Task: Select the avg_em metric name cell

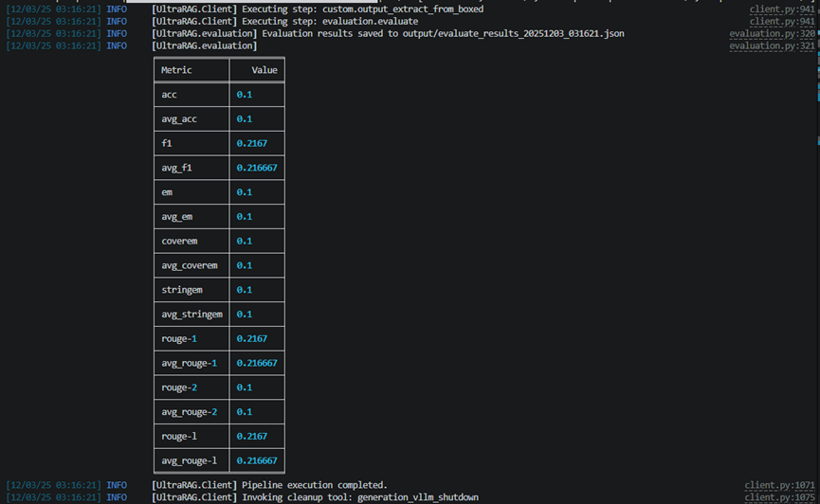Action: [191, 216]
